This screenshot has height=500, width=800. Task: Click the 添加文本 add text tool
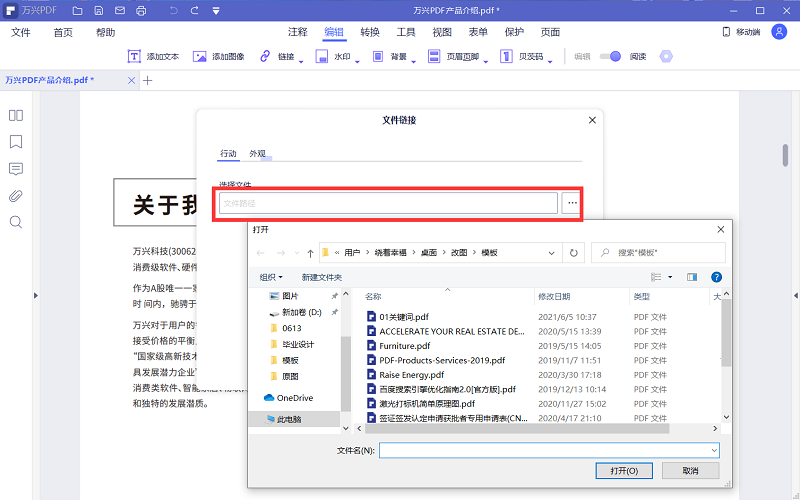click(153, 57)
